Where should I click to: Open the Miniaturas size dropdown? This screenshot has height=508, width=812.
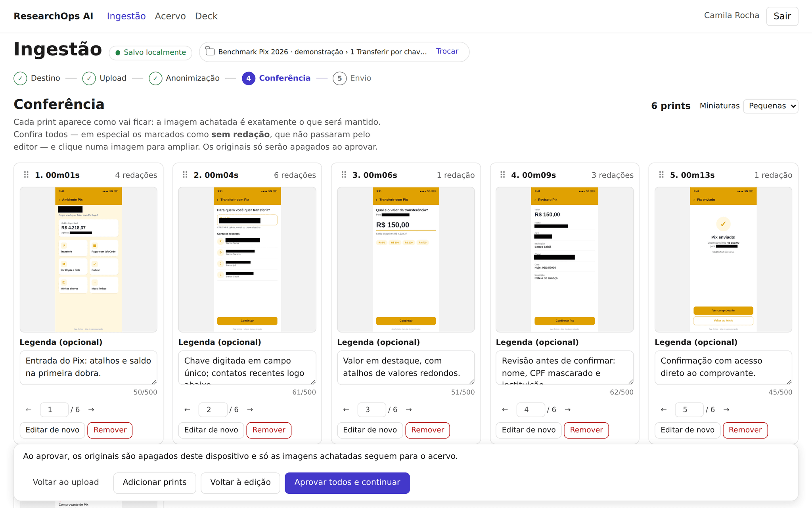770,106
